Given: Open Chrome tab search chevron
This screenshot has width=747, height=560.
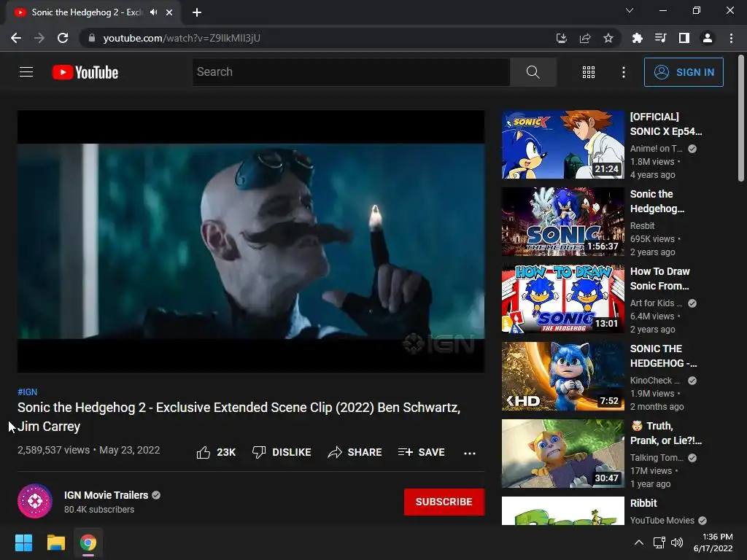Looking at the screenshot, I should pos(630,10).
